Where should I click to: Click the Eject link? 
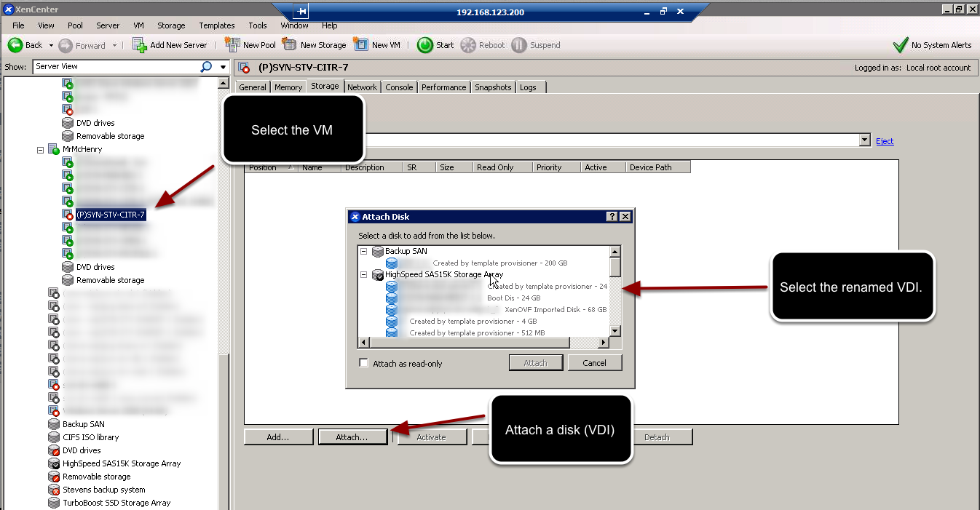coord(885,141)
